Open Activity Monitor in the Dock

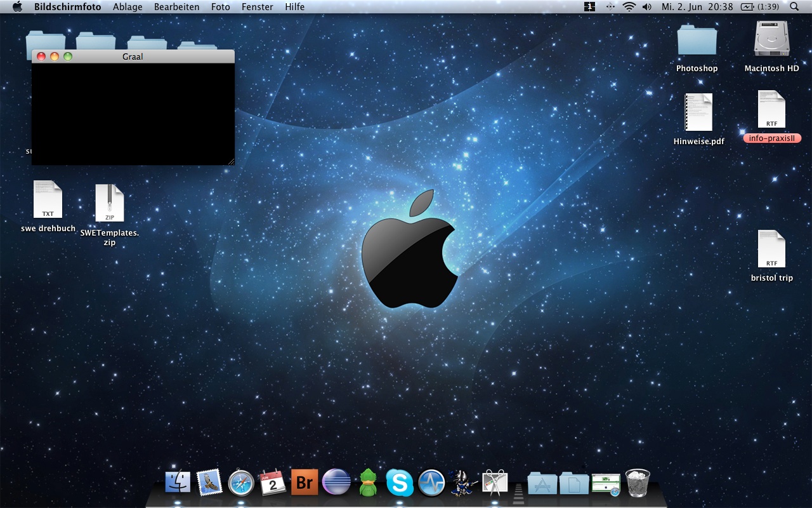431,483
